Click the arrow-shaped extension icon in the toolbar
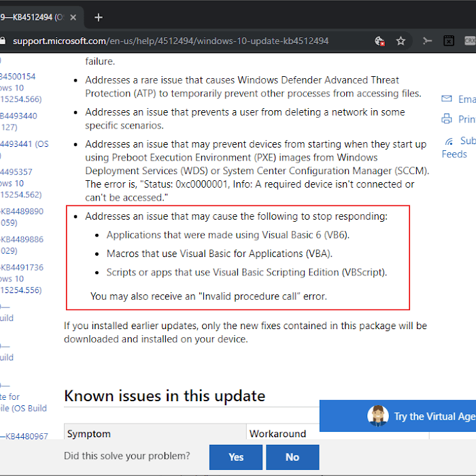This screenshot has width=476, height=476. click(x=427, y=41)
